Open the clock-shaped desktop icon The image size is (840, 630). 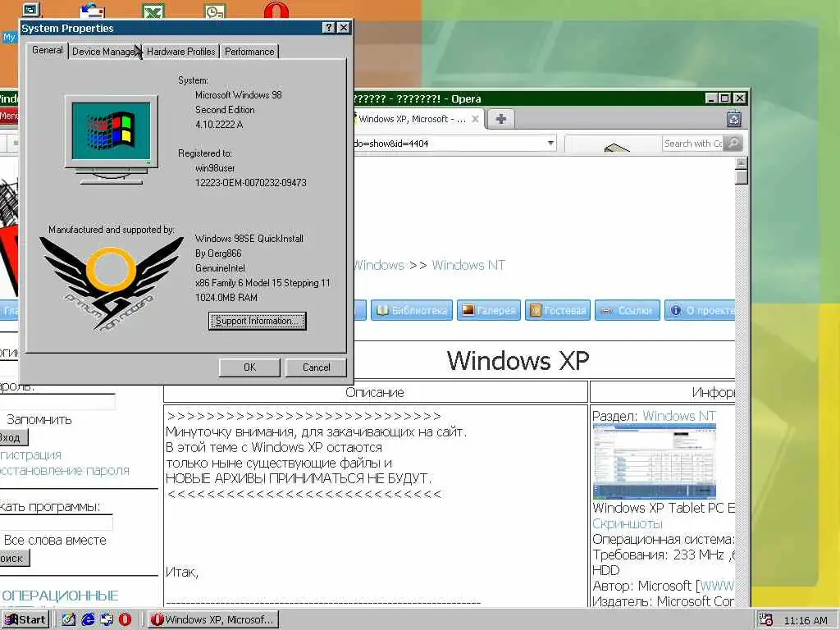pos(216,10)
